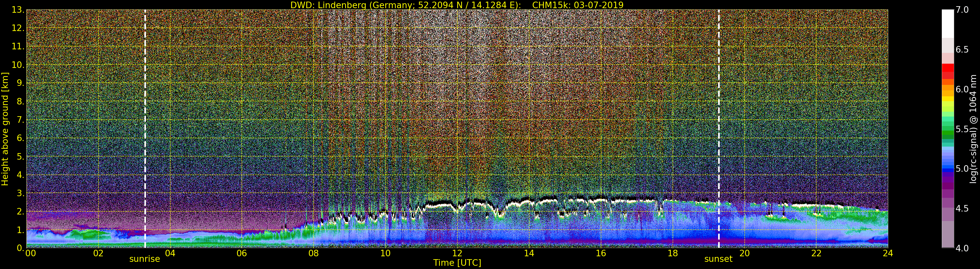Click the colorbar value '6.5'
Screen dimensions: 980x269
(962, 50)
